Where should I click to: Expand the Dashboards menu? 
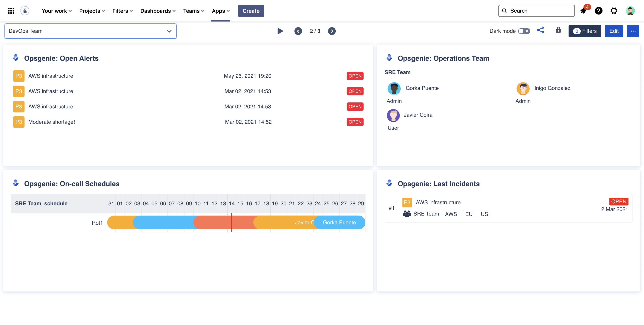pyautogui.click(x=158, y=11)
